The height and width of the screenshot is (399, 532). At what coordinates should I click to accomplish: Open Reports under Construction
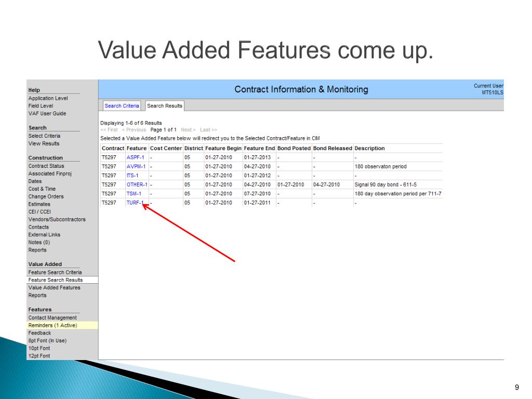[x=37, y=250]
